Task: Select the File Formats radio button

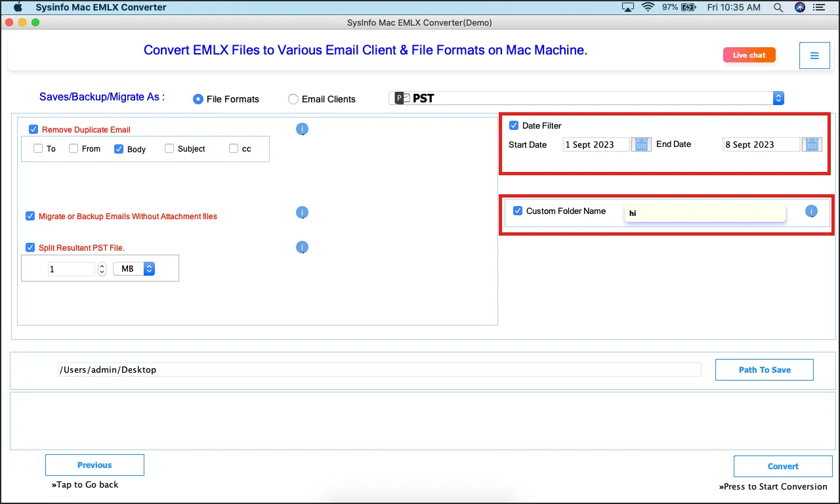Action: [x=198, y=99]
